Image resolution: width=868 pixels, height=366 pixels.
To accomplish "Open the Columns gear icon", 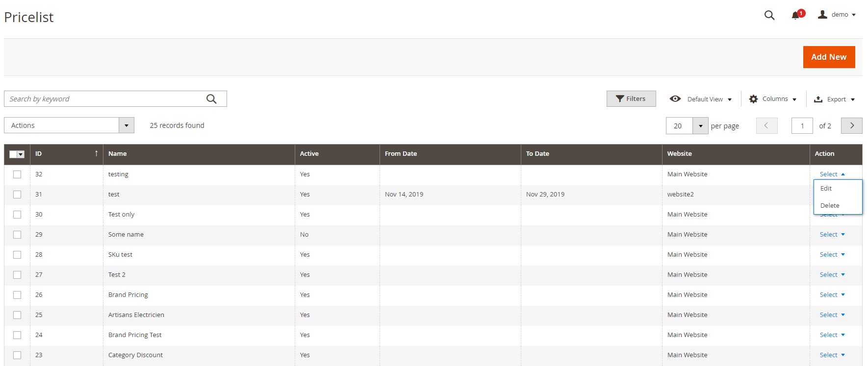I will (x=753, y=99).
